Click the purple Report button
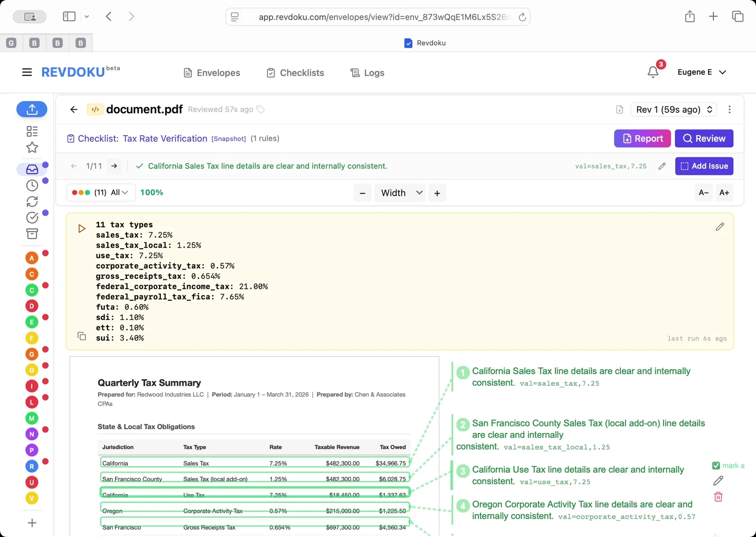This screenshot has height=537, width=756. (x=642, y=139)
